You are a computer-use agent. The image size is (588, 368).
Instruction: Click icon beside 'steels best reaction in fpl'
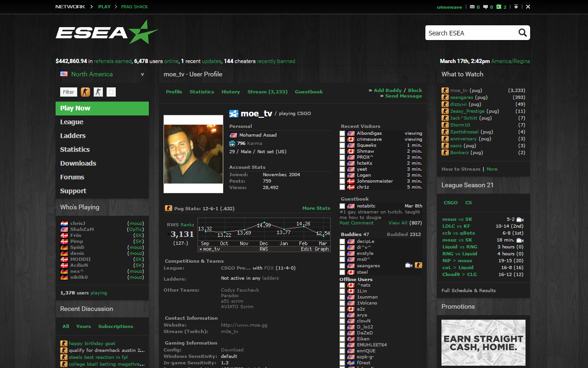[64, 357]
